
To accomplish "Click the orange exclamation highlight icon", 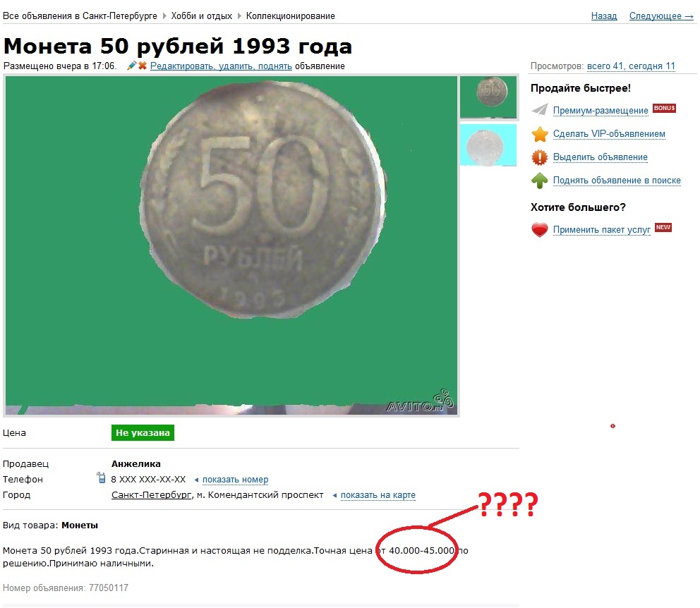I will coord(539,157).
